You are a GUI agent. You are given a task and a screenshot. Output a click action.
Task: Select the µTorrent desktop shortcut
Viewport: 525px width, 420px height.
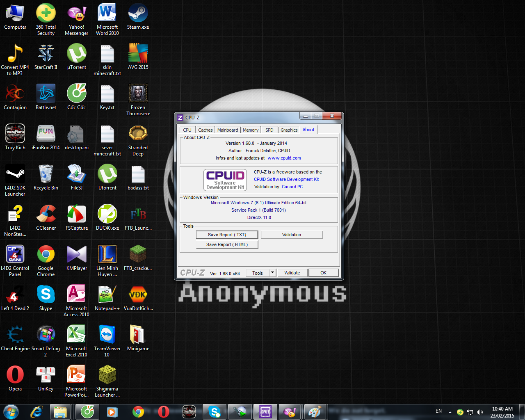tap(77, 57)
